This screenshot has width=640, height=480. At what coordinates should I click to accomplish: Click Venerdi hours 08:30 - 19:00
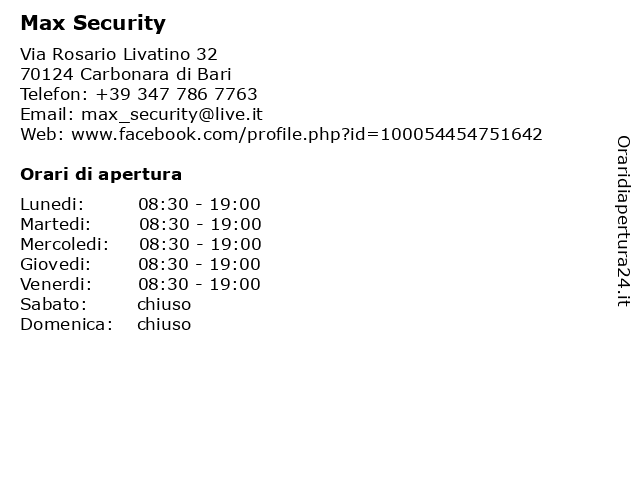(x=199, y=284)
